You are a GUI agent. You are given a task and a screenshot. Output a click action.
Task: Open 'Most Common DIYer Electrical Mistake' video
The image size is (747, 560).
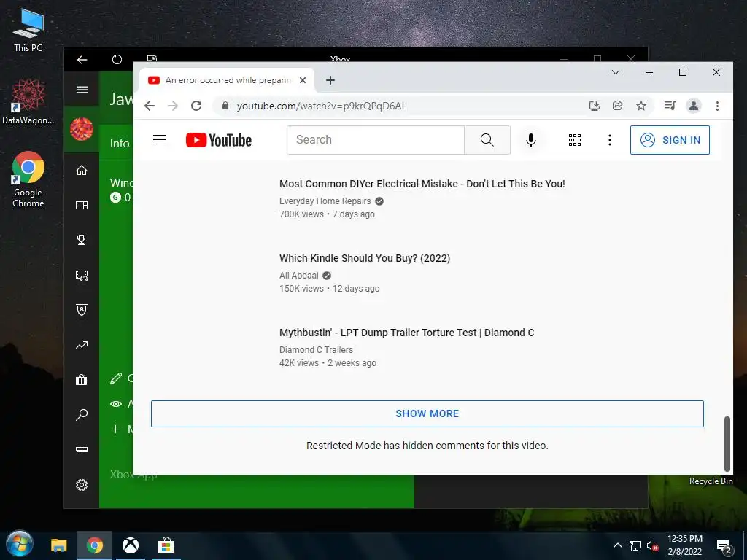click(x=422, y=184)
